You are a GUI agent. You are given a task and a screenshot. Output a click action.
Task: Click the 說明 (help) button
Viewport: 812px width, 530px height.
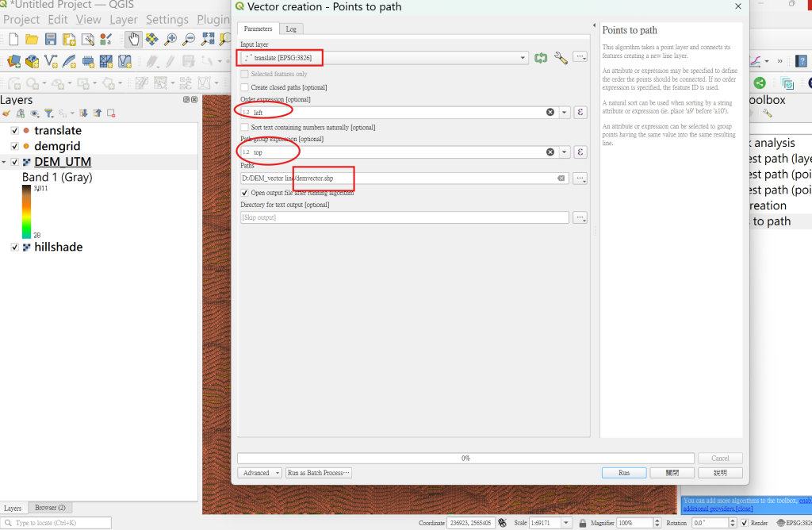point(720,473)
